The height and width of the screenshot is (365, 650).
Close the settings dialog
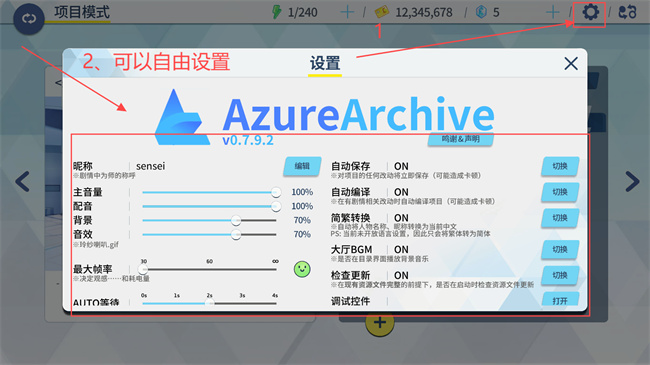point(571,63)
